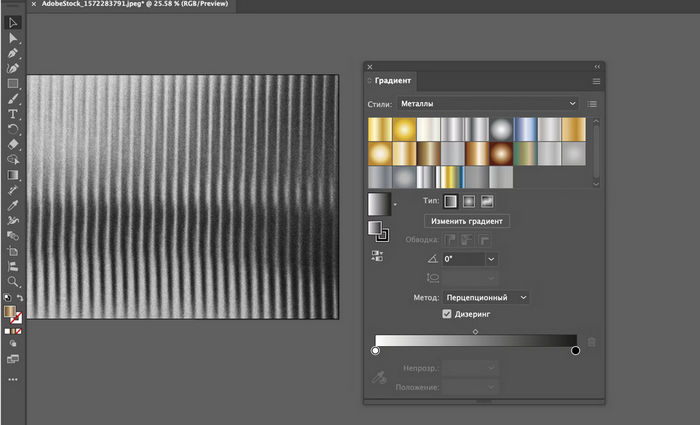Uncheck the Дизеринг checkbox
The width and height of the screenshot is (700, 425).
pyautogui.click(x=448, y=315)
